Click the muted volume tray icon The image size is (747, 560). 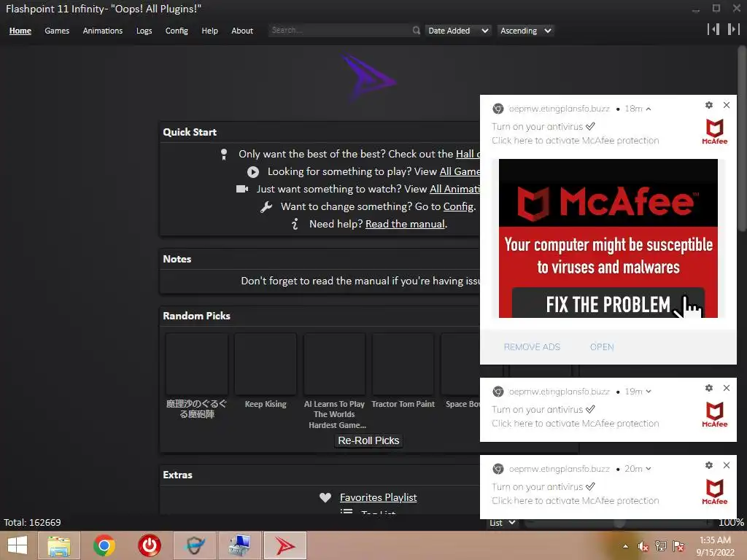pyautogui.click(x=643, y=546)
